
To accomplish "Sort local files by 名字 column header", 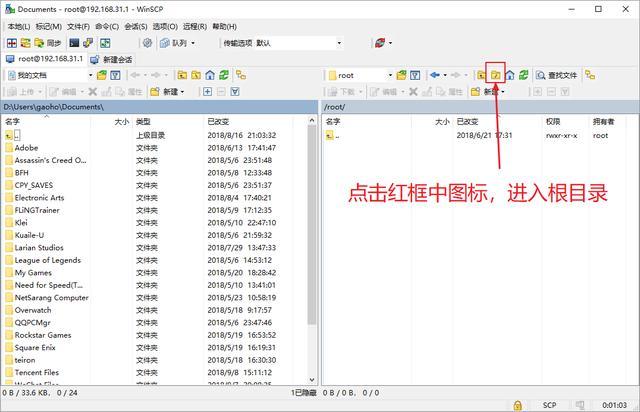I will pos(46,121).
